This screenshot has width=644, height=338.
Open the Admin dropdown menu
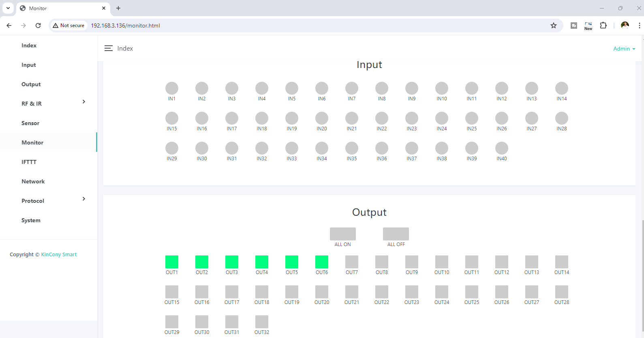pyautogui.click(x=624, y=49)
